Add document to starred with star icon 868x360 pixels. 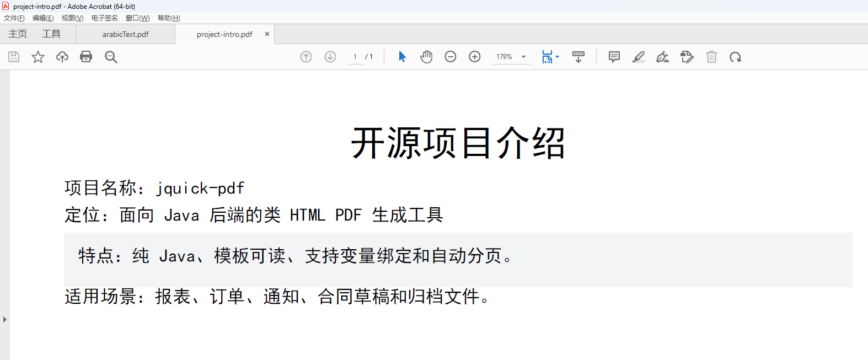(38, 57)
